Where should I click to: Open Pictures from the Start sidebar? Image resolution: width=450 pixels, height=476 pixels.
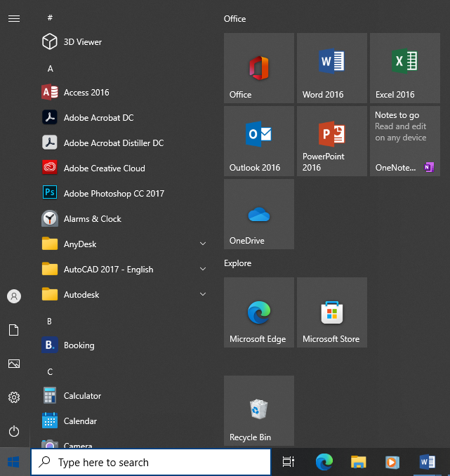(14, 364)
